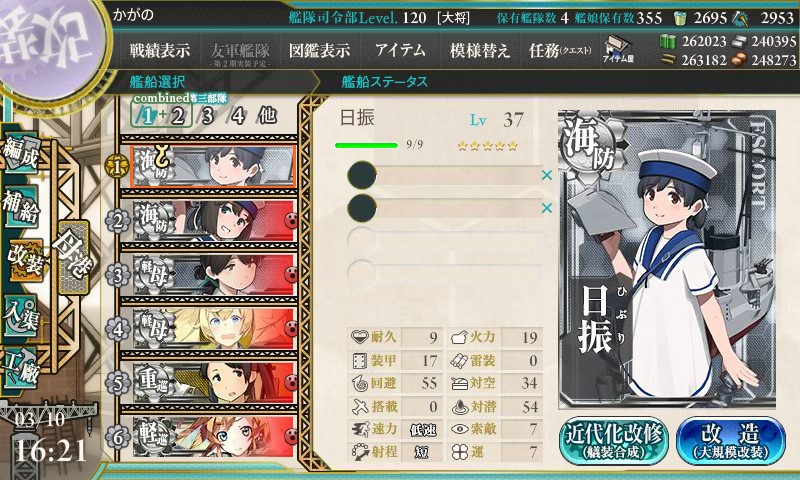Return to 母港 home port button
This screenshot has width=800, height=480.
[x=74, y=257]
